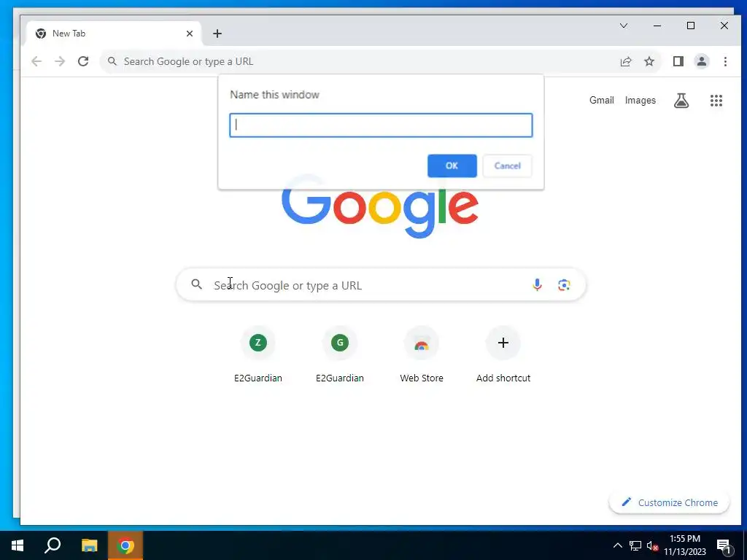Close the New Tab tab
The image size is (747, 560).
point(190,34)
